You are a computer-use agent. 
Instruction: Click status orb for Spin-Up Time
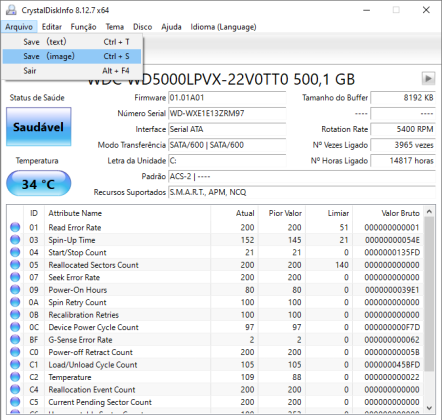(15, 240)
